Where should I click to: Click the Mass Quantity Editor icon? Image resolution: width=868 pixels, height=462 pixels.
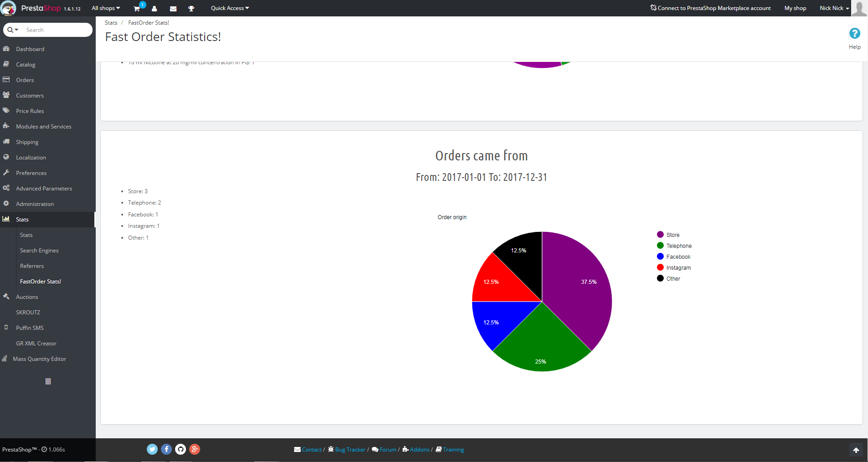point(5,359)
